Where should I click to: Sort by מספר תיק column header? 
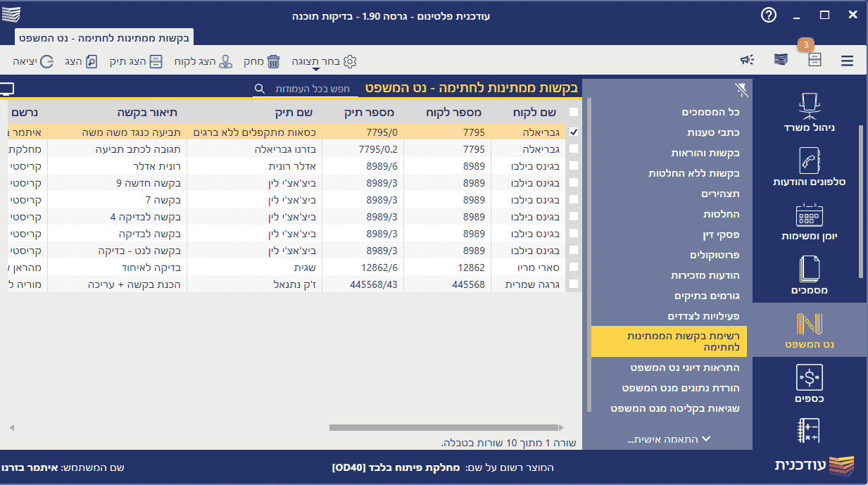click(369, 113)
